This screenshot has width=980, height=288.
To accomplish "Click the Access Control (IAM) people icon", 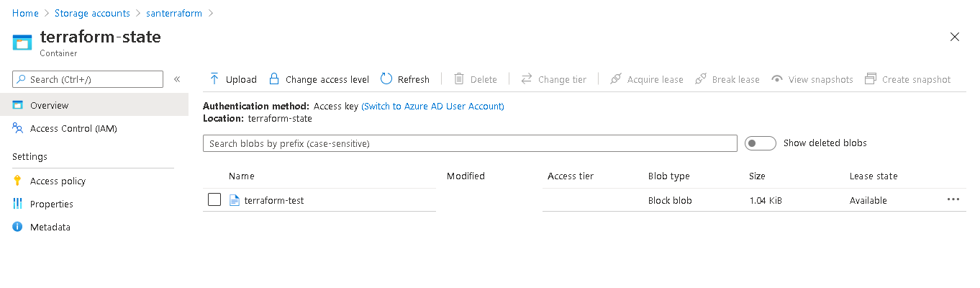I will tap(18, 128).
